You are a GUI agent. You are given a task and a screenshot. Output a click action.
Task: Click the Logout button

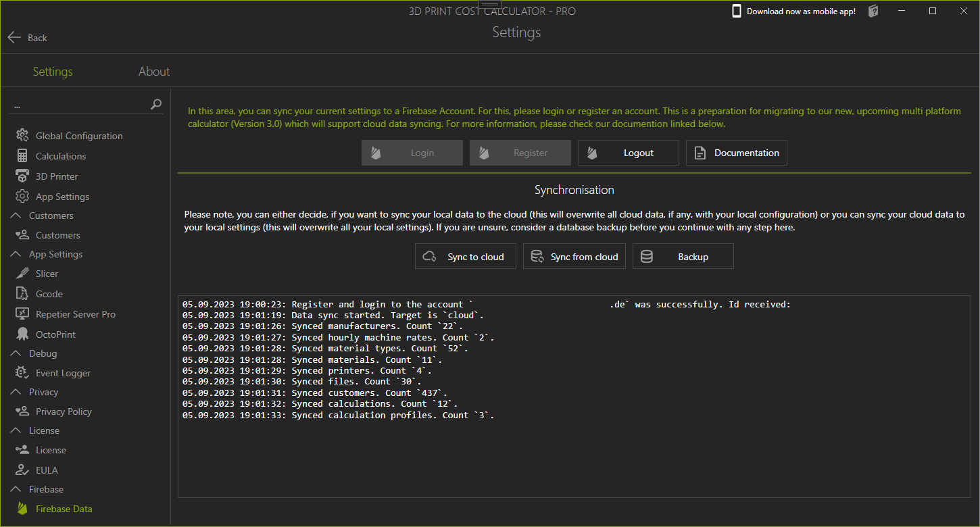pyautogui.click(x=629, y=153)
